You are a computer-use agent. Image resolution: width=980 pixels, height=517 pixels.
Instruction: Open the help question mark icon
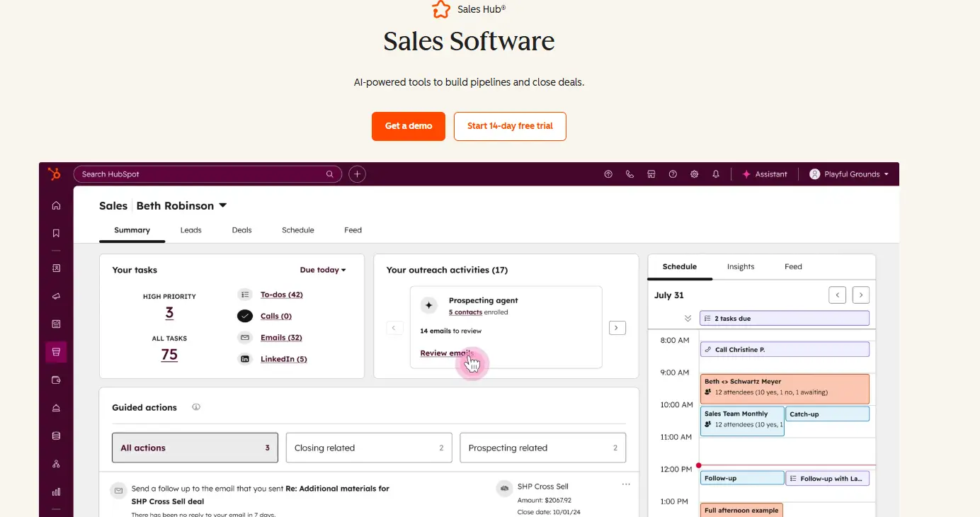click(673, 174)
